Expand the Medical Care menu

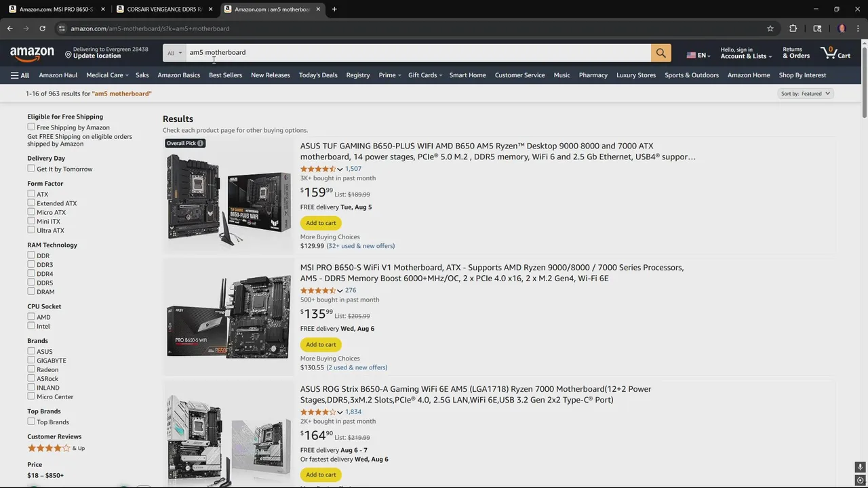click(x=107, y=75)
